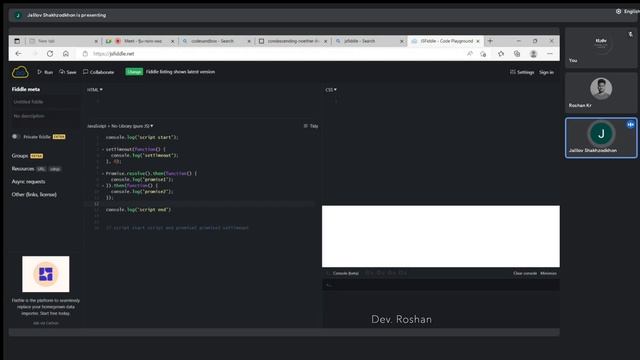Click the presenter avatar in top bar

[18, 15]
